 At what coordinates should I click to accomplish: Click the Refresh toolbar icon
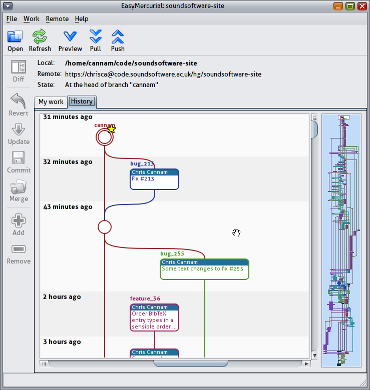click(x=40, y=37)
